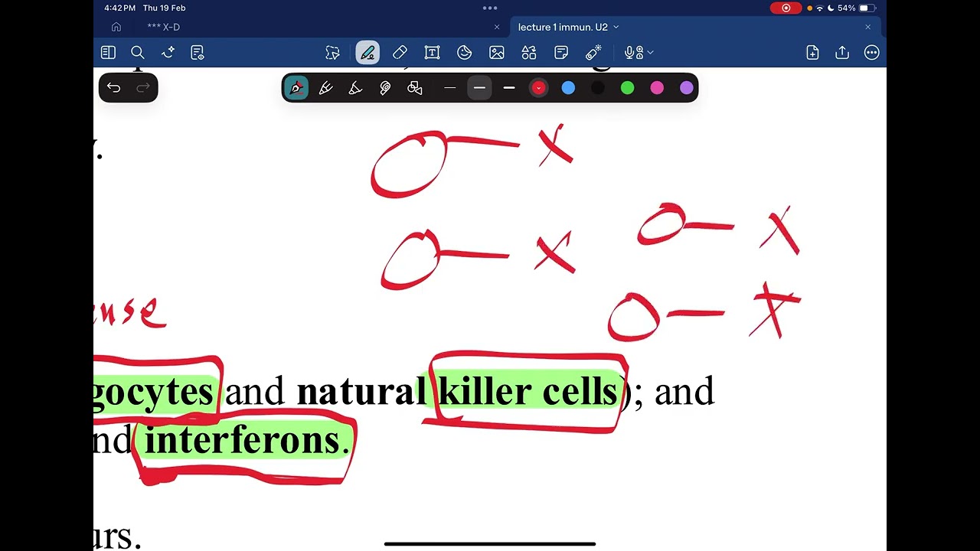The width and height of the screenshot is (980, 551).
Task: Open the sticker tool
Action: point(464,53)
